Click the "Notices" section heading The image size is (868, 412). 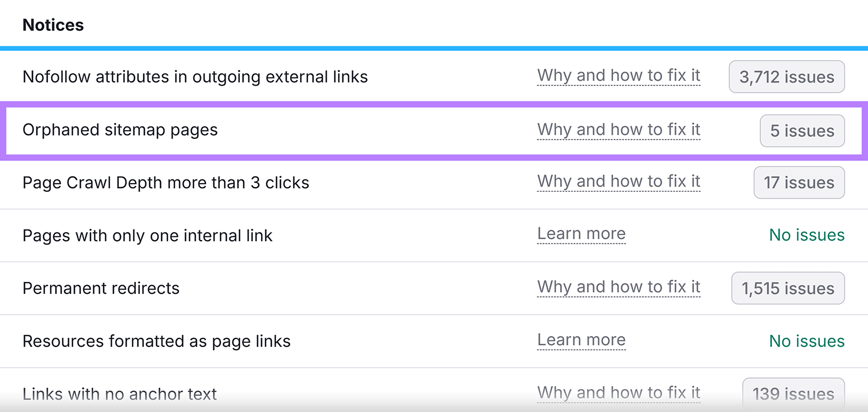pyautogui.click(x=53, y=24)
